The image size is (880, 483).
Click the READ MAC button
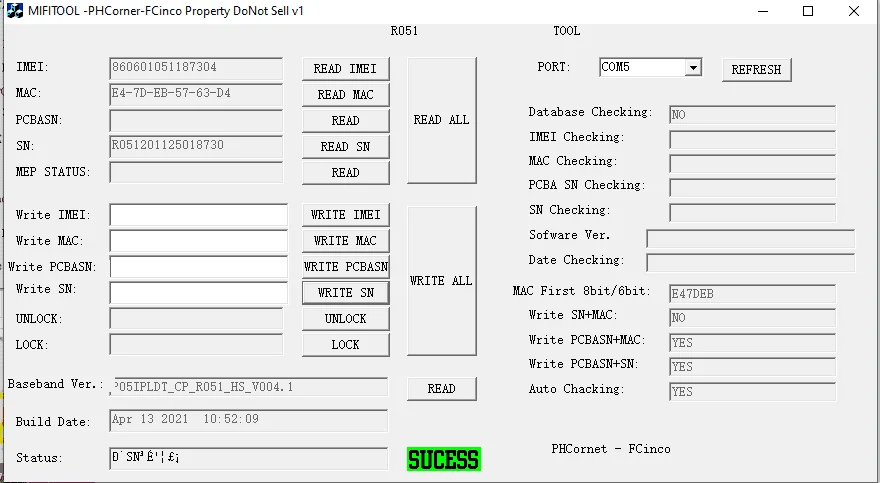coord(345,94)
